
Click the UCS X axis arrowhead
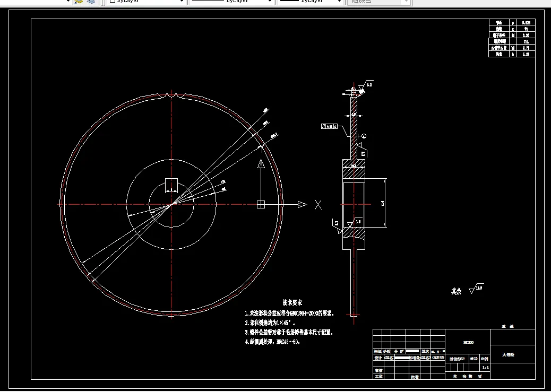302,204
